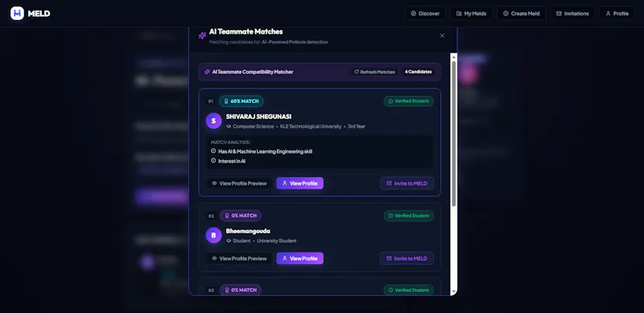Click the "Interest in AI" match line
Screen dimensions: 644x313
pyautogui.click(x=232, y=161)
